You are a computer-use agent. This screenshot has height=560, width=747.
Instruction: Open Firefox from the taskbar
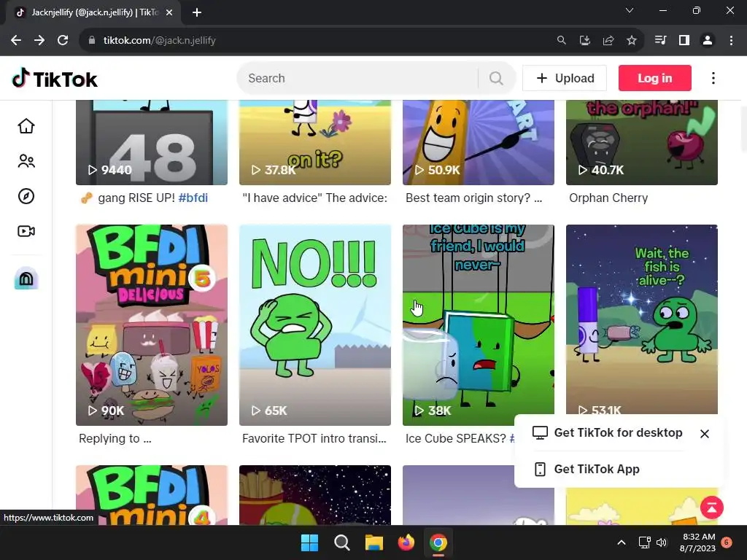click(406, 542)
